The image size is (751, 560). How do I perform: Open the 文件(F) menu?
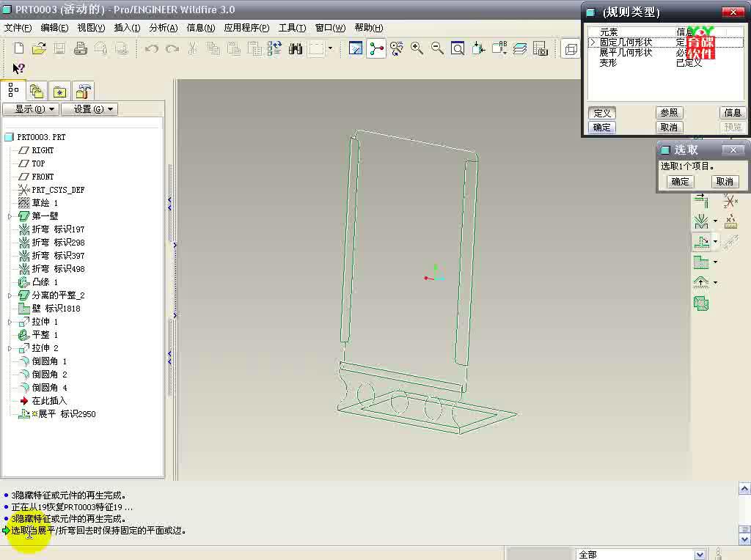point(18,28)
